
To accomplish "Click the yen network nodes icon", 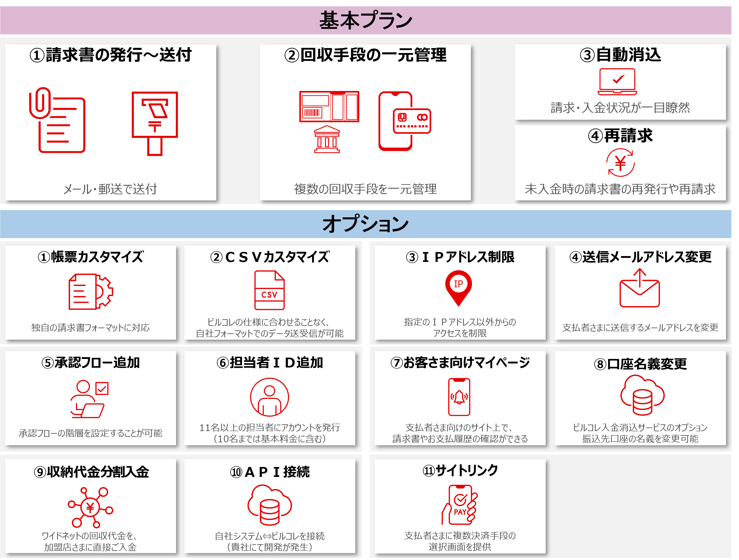I will click(90, 507).
